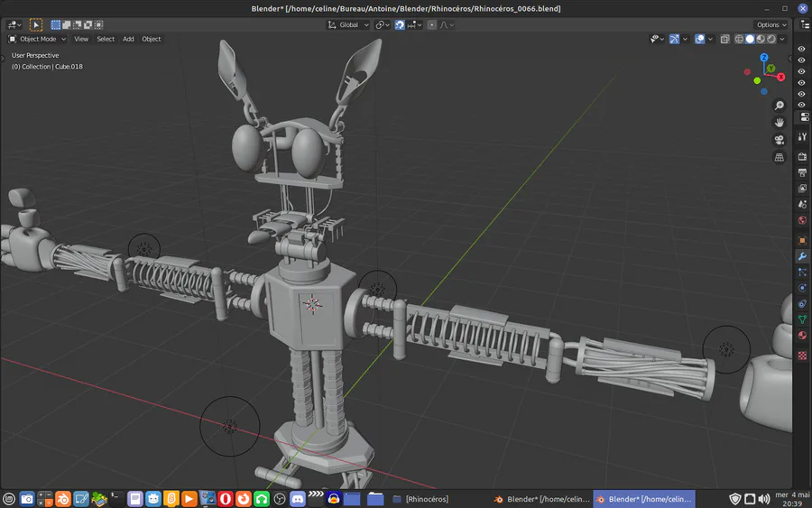Toggle proportional editing
812x508 pixels.
tap(432, 25)
